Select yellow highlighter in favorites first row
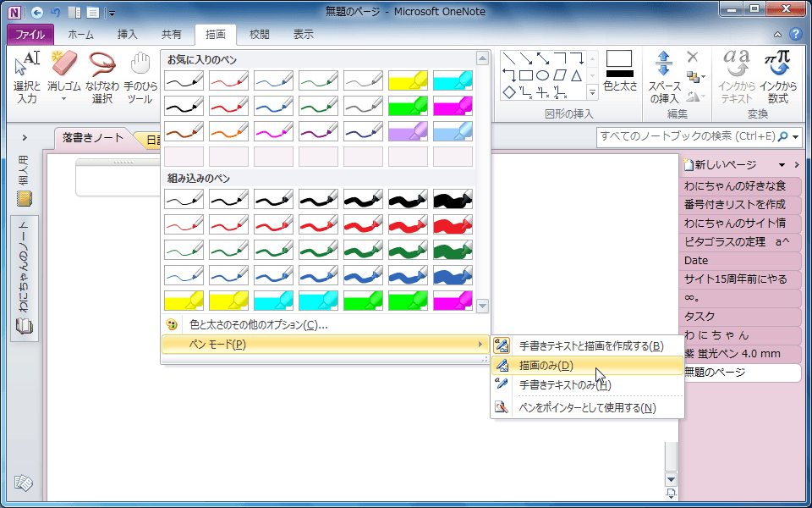The height and width of the screenshot is (508, 812). tap(408, 80)
